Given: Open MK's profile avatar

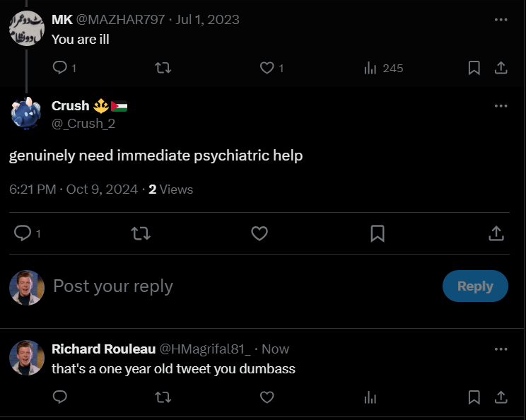Looking at the screenshot, I should tap(27, 28).
